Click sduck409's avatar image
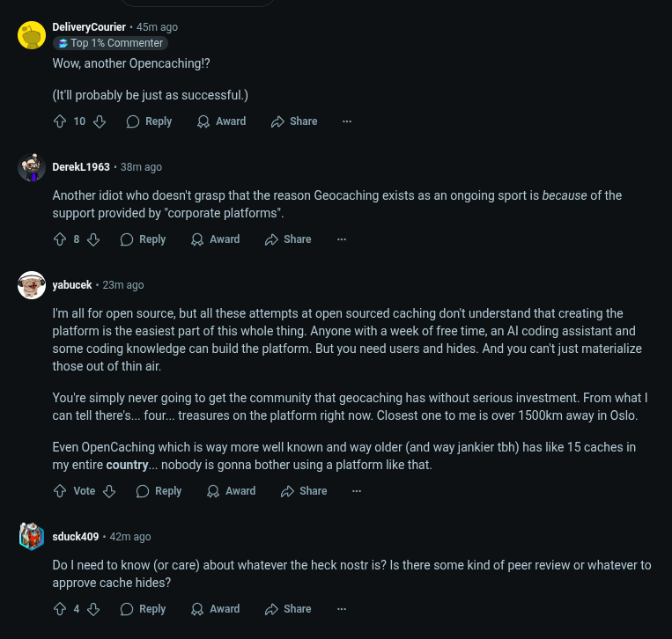The width and height of the screenshot is (672, 639). coord(32,536)
